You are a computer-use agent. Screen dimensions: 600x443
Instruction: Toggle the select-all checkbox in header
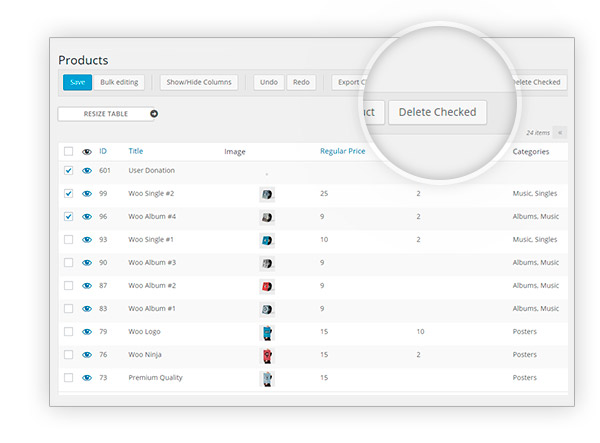pos(68,151)
